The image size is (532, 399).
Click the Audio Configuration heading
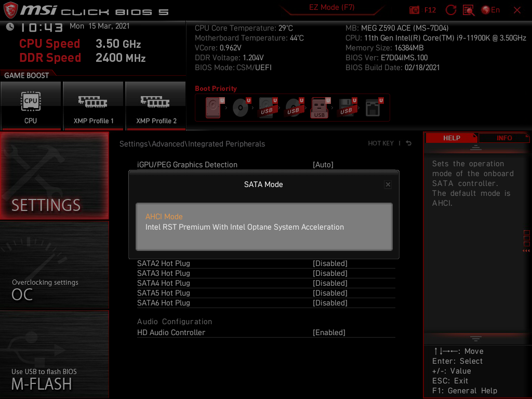(x=175, y=321)
